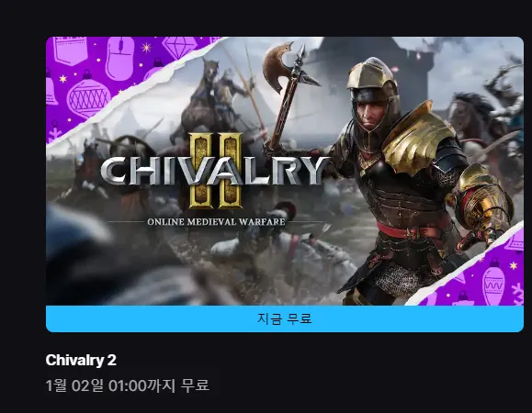Open the Chivalry 2 title link

[81, 360]
